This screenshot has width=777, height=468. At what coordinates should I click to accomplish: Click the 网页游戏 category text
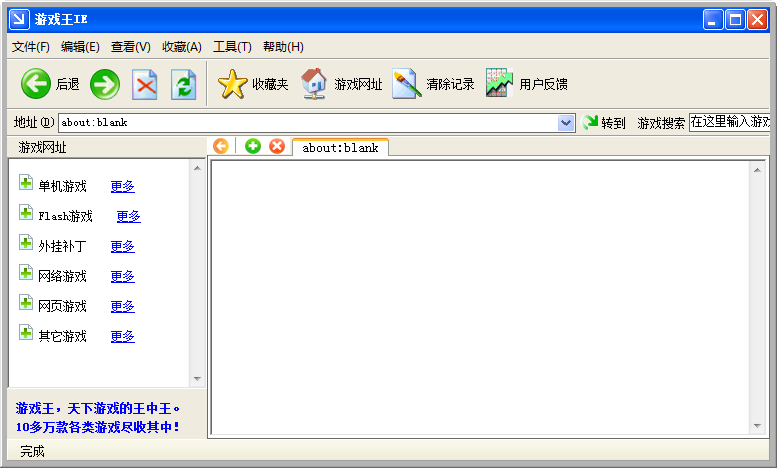pyautogui.click(x=62, y=306)
